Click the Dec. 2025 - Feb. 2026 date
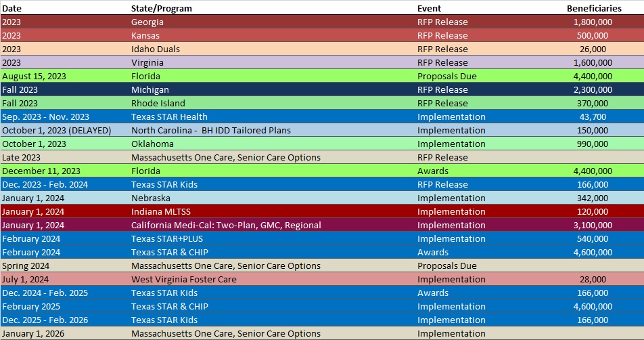Screen dimensions: 644x340 (x=45, y=320)
